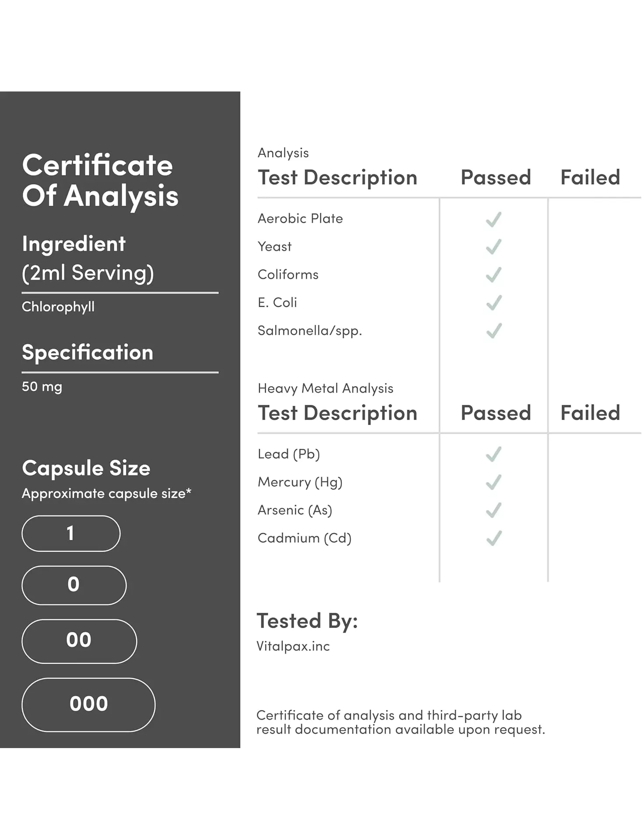
Task: Select capsule size 00 pill
Action: click(79, 641)
